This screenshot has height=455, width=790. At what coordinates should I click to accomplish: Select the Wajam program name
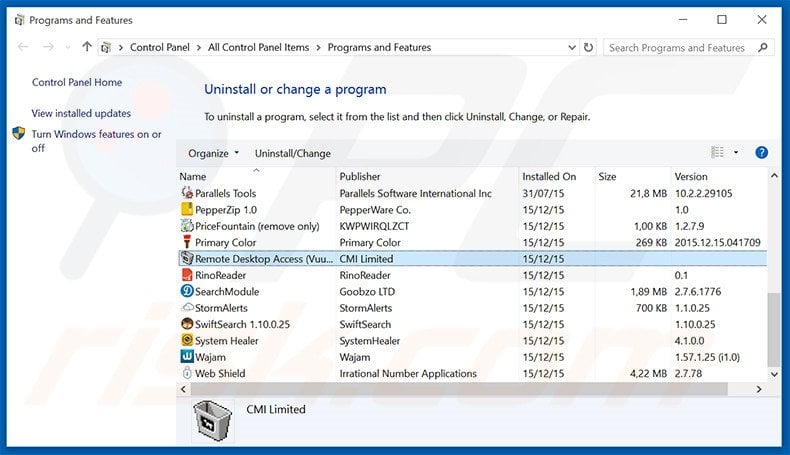point(210,357)
